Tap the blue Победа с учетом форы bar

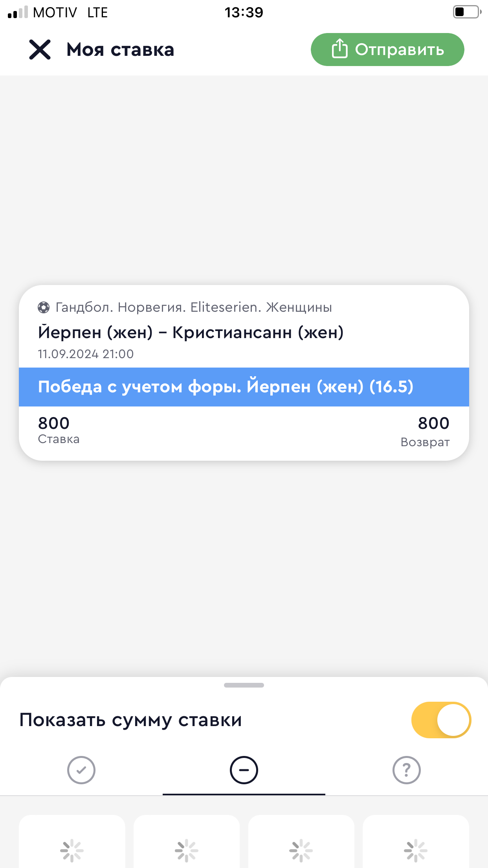coord(244,387)
